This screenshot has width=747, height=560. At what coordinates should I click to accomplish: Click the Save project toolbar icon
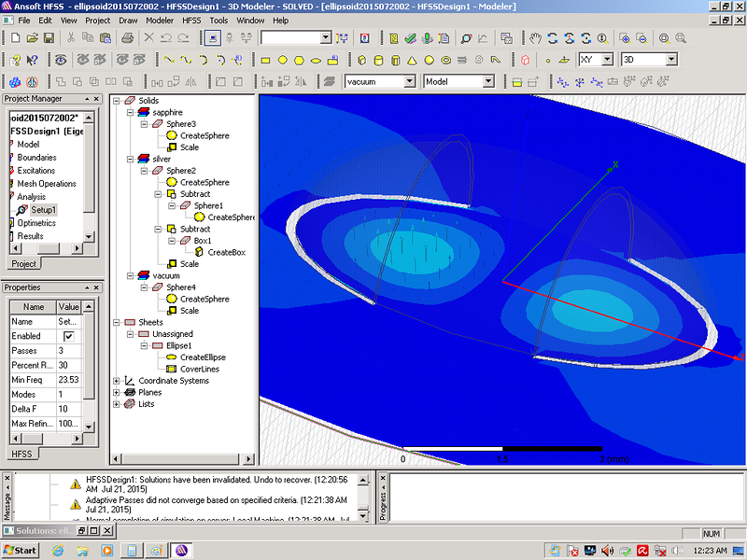pyautogui.click(x=49, y=38)
